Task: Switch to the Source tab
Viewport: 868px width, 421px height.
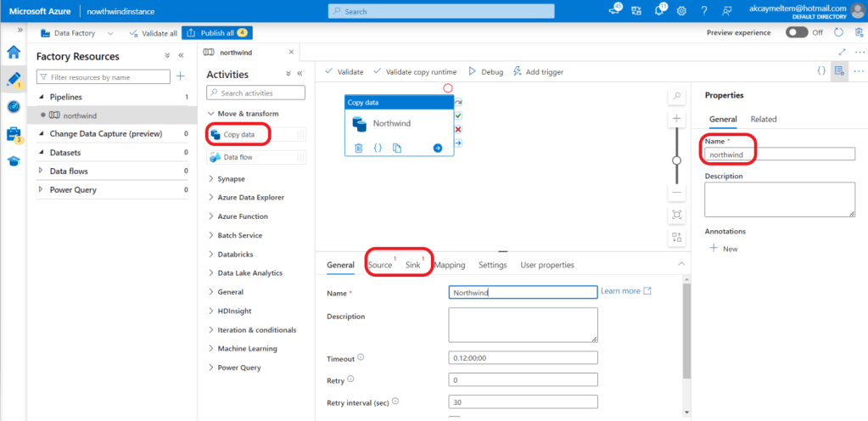Action: (380, 265)
